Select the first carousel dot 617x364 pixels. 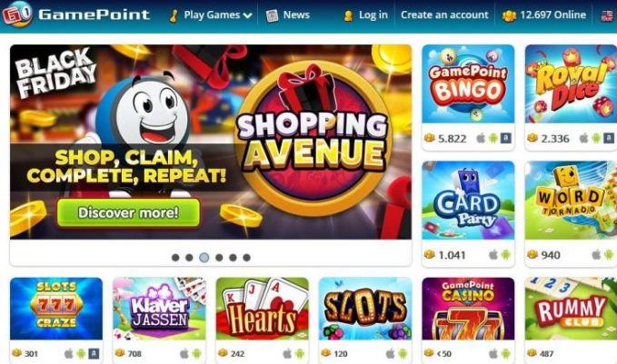(175, 258)
